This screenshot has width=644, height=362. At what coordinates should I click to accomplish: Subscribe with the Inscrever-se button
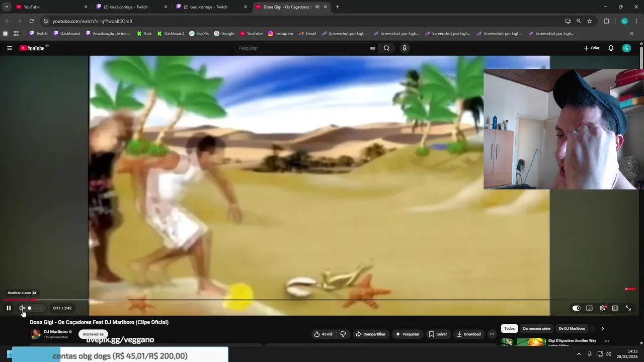(x=93, y=334)
